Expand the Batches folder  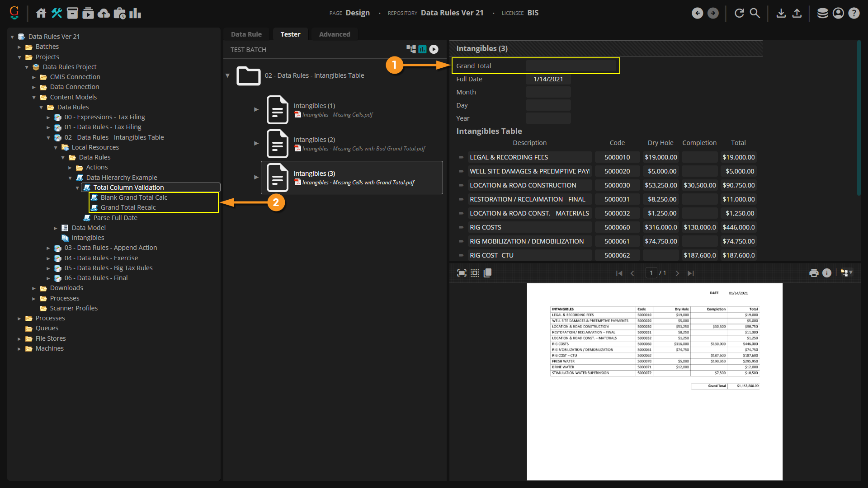coord(19,47)
